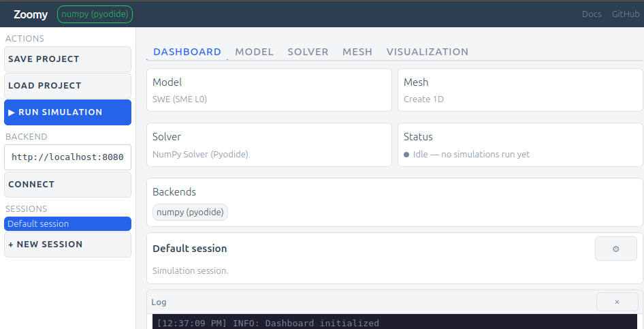
Task: Switch to the Model tab
Action: click(254, 52)
